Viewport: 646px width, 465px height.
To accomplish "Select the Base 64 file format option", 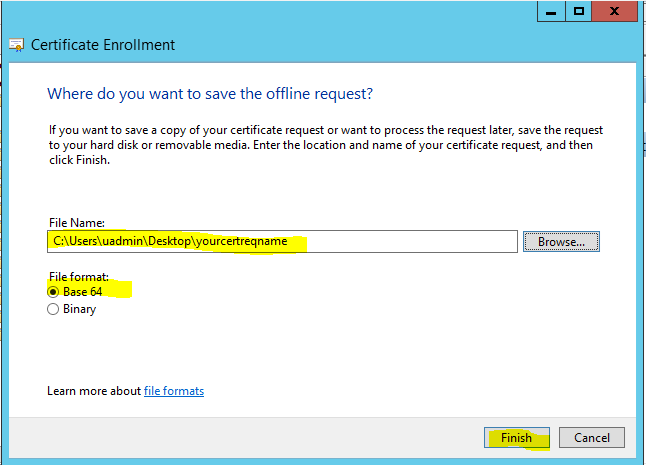I will coord(53,291).
